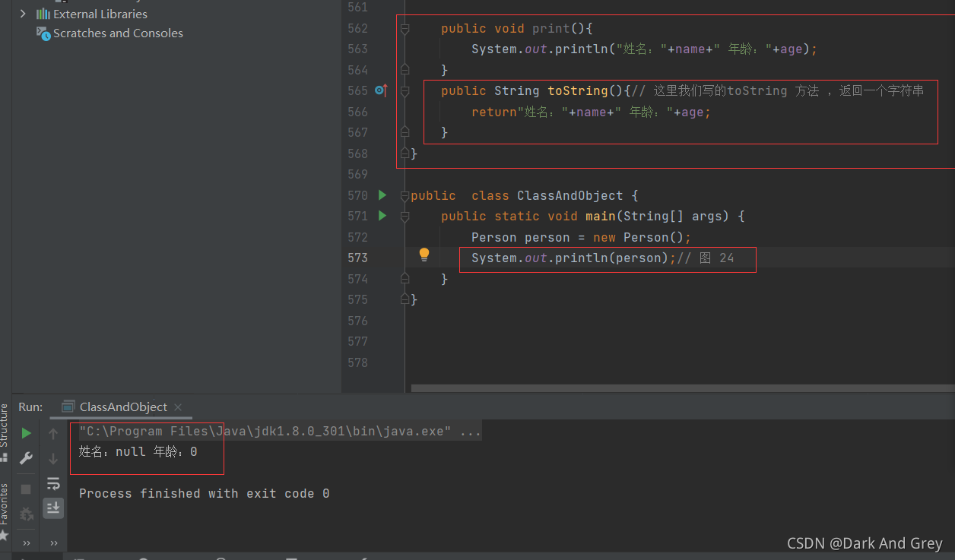Viewport: 955px width, 560px height.
Task: Click the override gutter icon at line 565
Action: point(382,90)
